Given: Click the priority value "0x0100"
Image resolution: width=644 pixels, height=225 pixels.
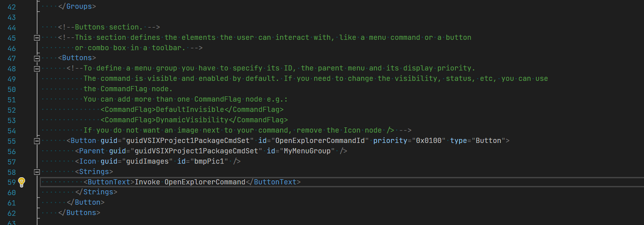Looking at the screenshot, I should coord(429,141).
